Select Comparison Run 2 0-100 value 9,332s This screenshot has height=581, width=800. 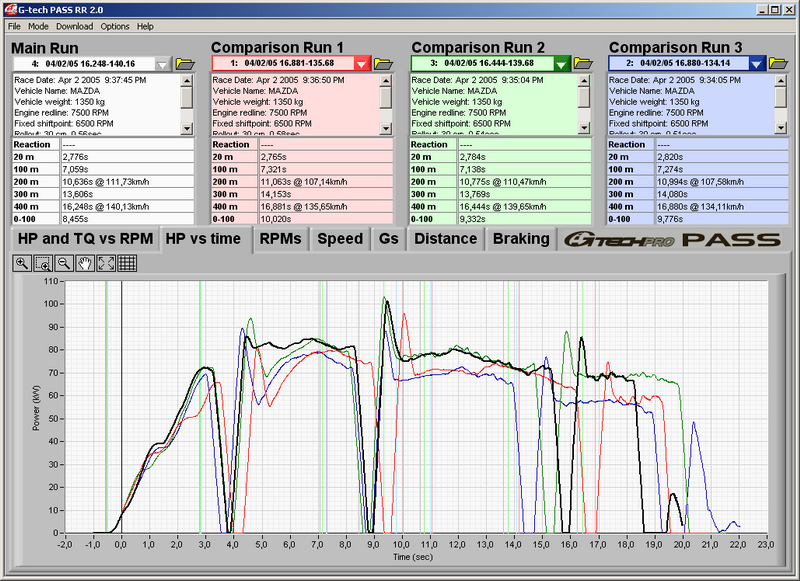[x=524, y=219]
